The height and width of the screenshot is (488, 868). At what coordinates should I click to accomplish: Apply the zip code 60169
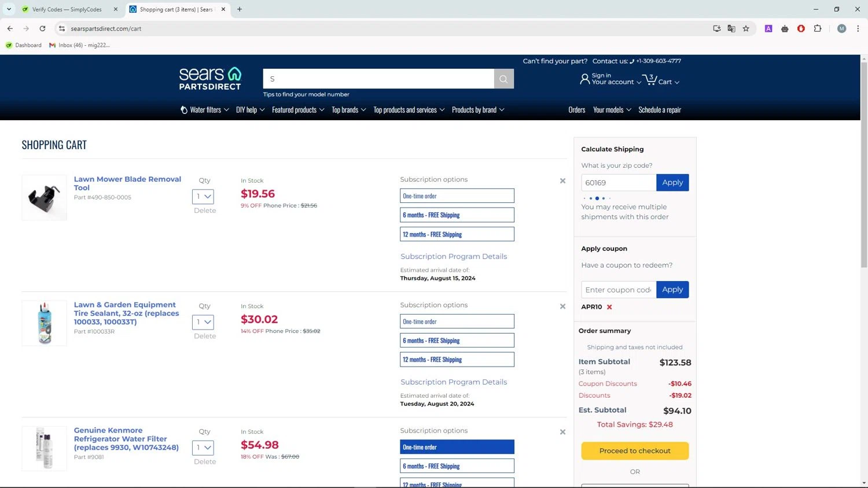pos(672,183)
